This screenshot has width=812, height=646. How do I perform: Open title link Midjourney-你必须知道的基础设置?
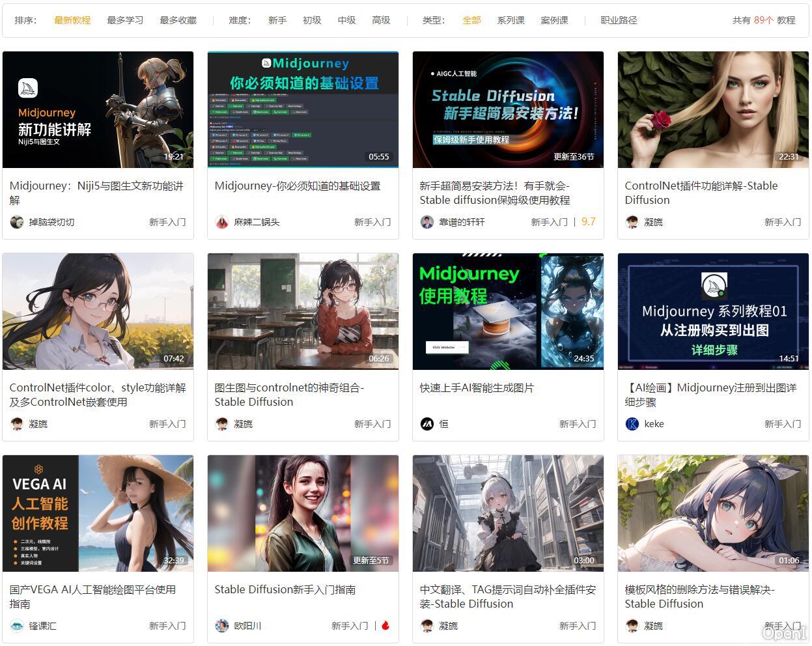coord(298,186)
